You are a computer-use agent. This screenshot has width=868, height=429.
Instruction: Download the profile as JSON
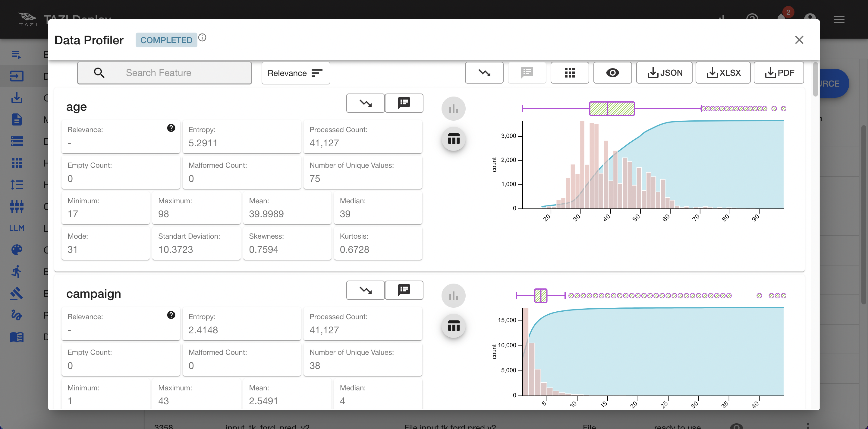tap(664, 73)
